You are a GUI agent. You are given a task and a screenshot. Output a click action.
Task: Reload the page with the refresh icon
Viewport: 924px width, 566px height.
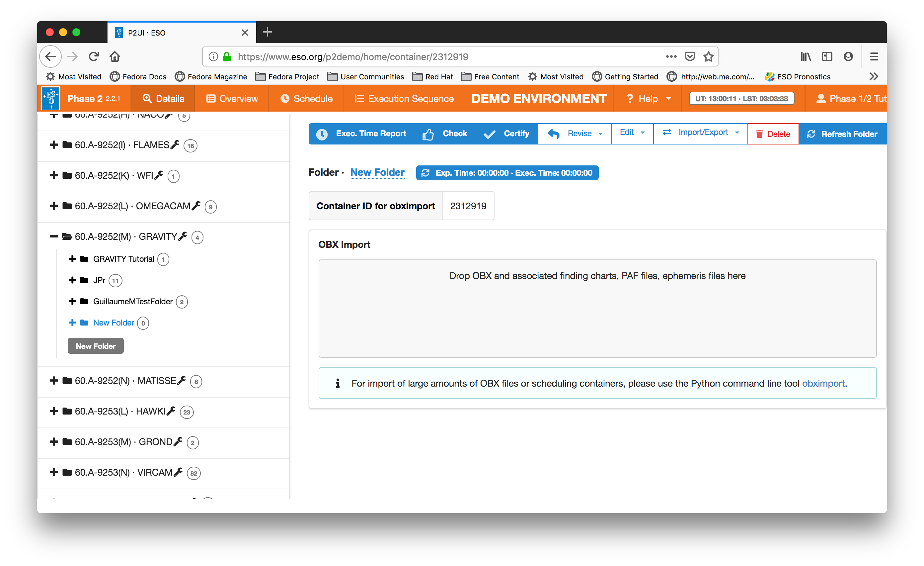[94, 57]
